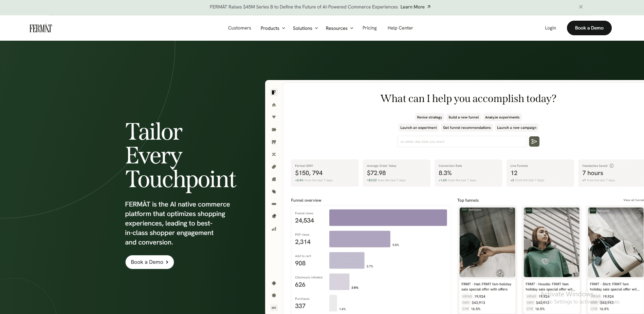
Task: Close the Series B announcement banner
Action: [581, 7]
